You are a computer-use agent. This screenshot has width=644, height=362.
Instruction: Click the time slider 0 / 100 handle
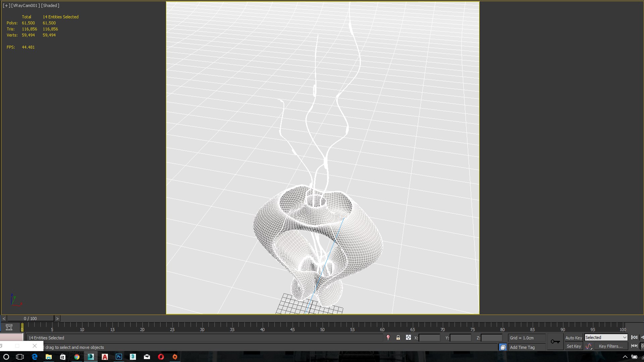click(x=30, y=318)
